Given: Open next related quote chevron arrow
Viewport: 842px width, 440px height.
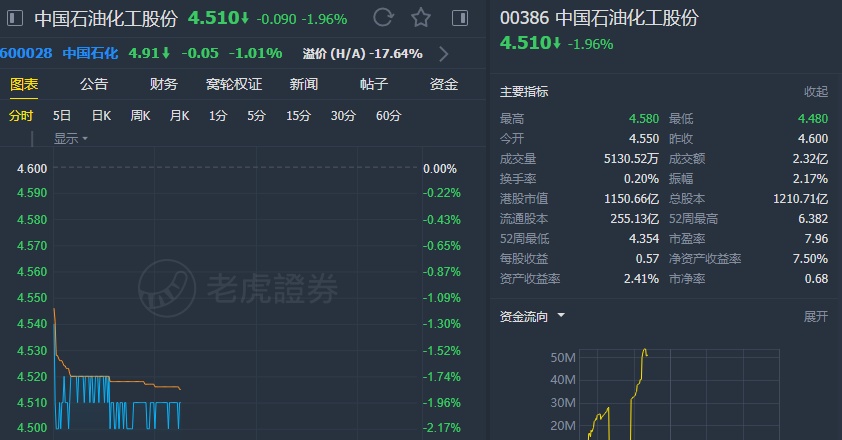Looking at the screenshot, I should point(444,54).
